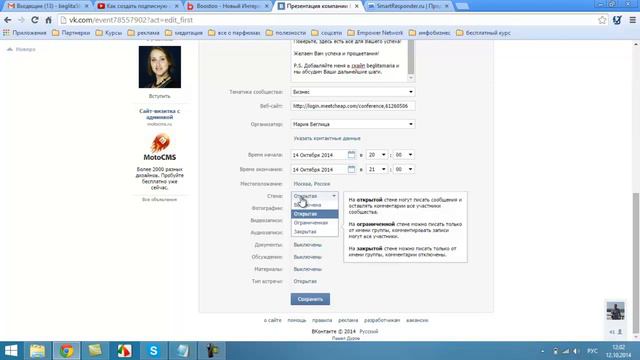This screenshot has height=360, width=640.
Task: Click the description textarea scrollbar
Action: click(411, 57)
